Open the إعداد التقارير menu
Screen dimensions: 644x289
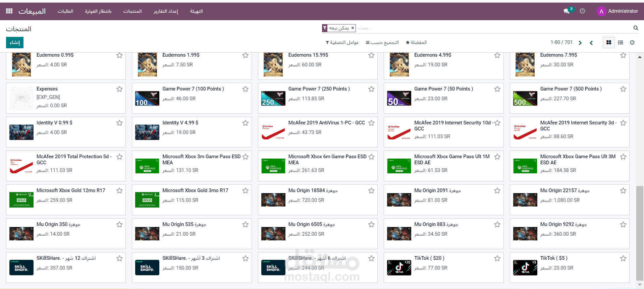[166, 11]
